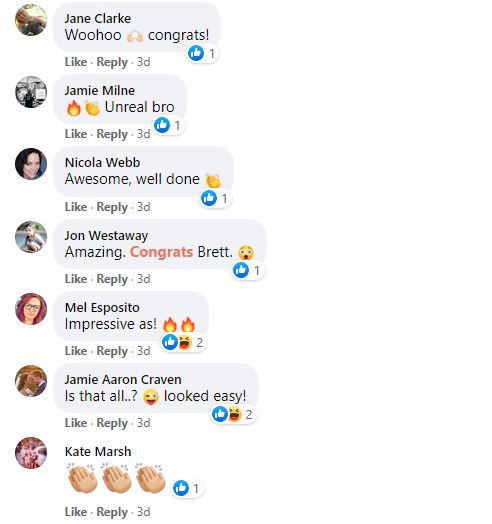Reply to Jamie Milne's comment

point(112,134)
